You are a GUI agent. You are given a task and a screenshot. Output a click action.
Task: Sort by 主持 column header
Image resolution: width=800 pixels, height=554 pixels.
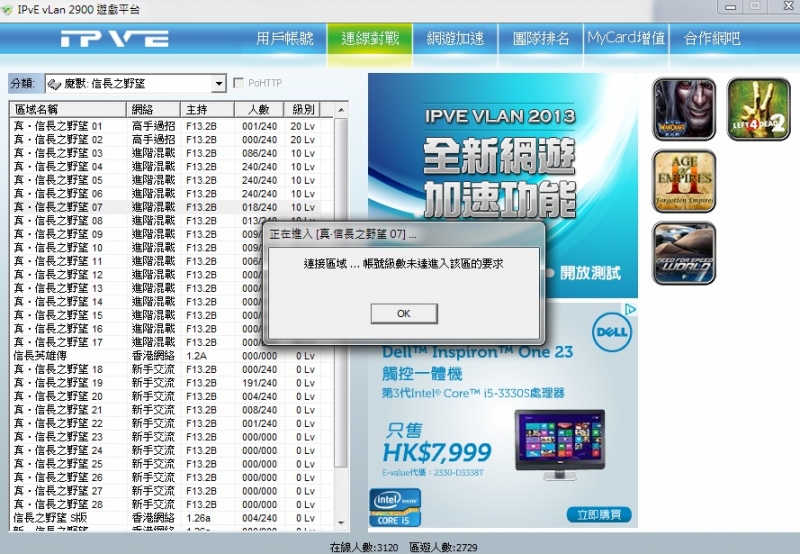point(207,109)
